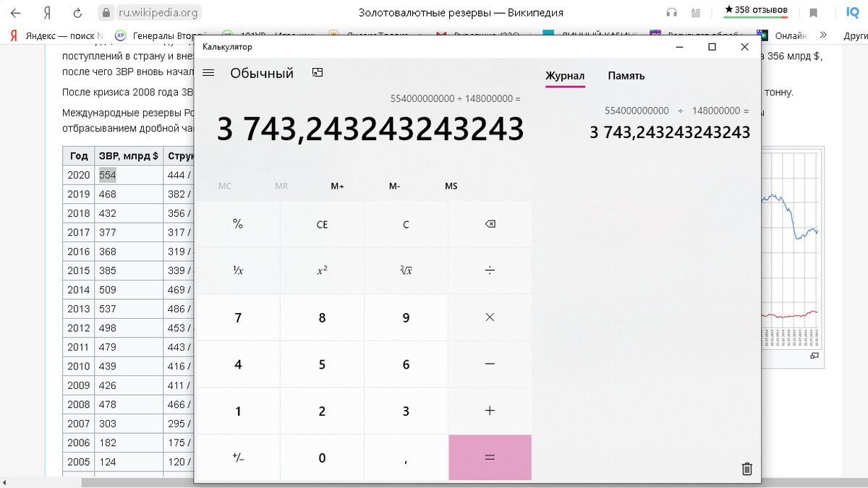Click Yandex home Я icon in browser
This screenshot has height=488, width=868.
pos(47,12)
